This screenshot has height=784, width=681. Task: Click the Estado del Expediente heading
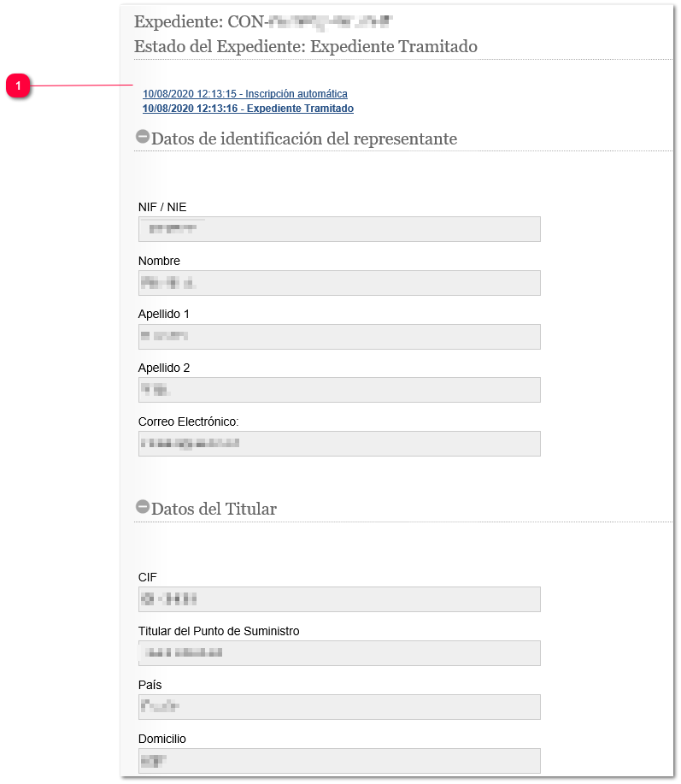pos(306,46)
